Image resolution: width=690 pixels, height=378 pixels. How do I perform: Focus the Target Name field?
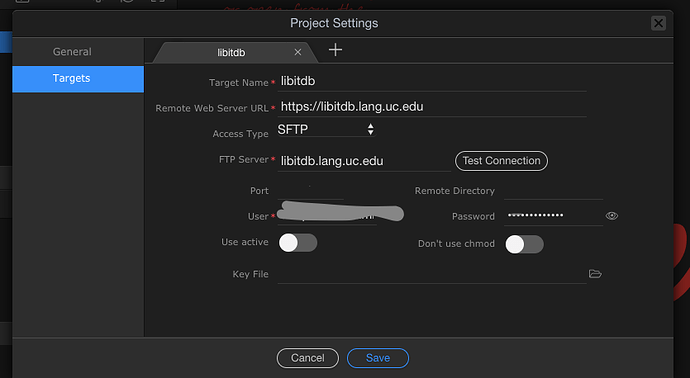pos(432,82)
